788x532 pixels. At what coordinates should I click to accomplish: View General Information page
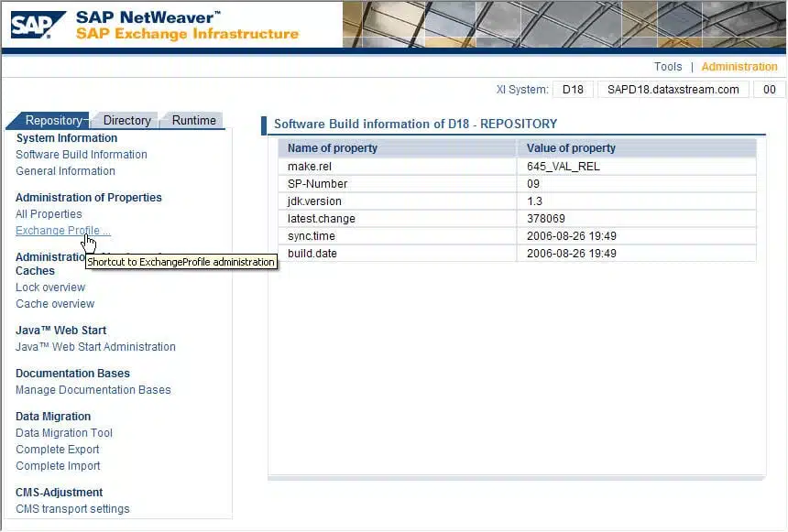[65, 170]
